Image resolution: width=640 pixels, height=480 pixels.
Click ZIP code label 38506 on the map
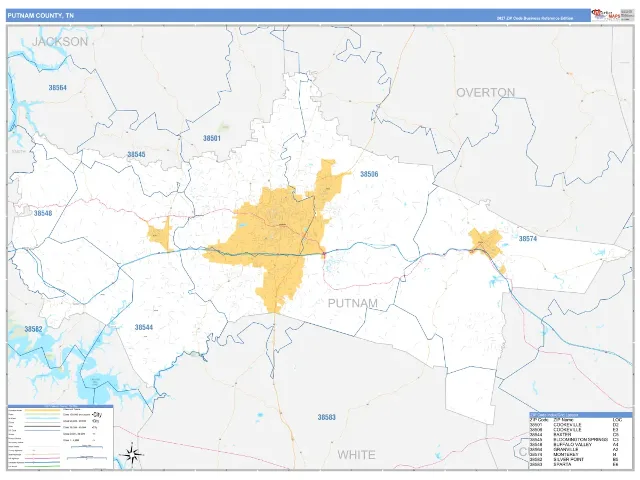click(369, 174)
